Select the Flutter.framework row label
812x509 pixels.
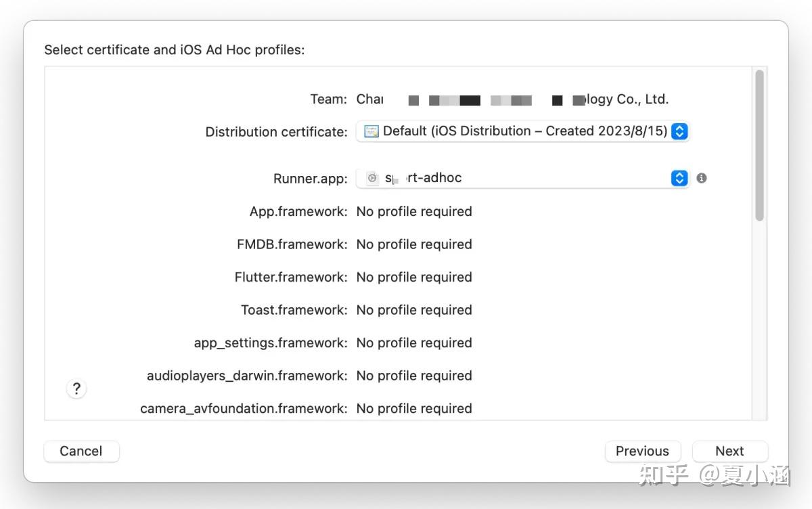click(x=291, y=278)
